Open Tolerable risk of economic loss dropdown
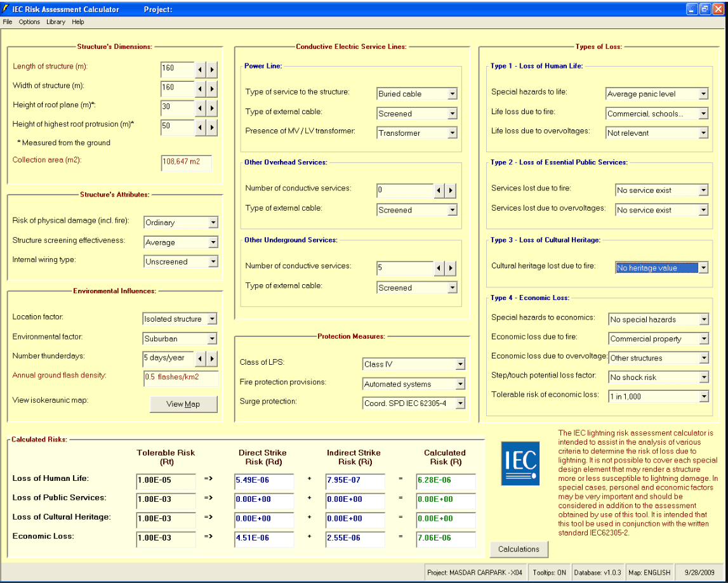The image size is (728, 583). [704, 396]
